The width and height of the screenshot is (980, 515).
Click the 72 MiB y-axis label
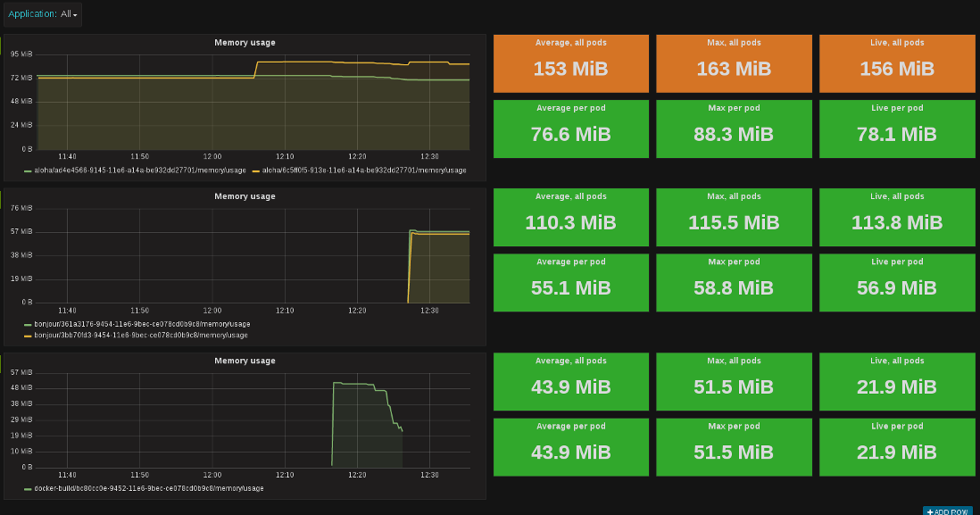coord(21,79)
